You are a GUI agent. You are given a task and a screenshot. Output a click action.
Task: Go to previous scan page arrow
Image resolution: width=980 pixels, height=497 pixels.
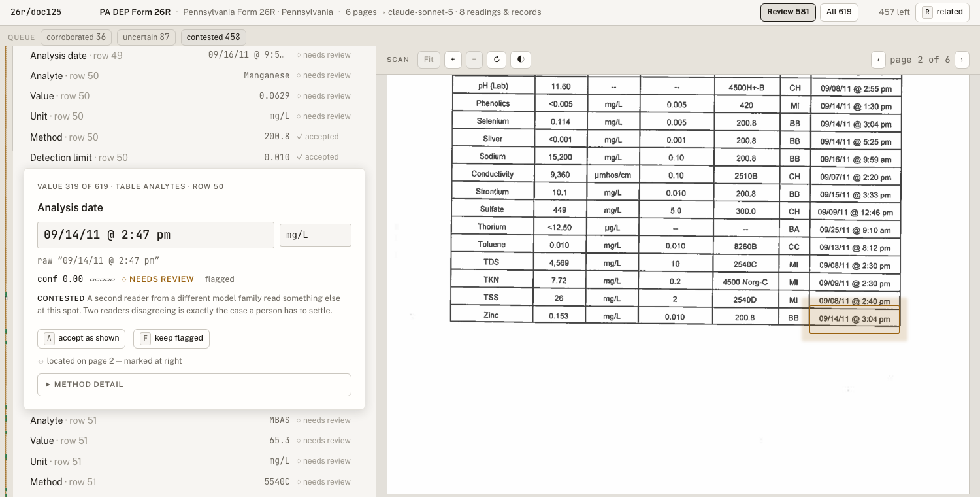click(878, 60)
